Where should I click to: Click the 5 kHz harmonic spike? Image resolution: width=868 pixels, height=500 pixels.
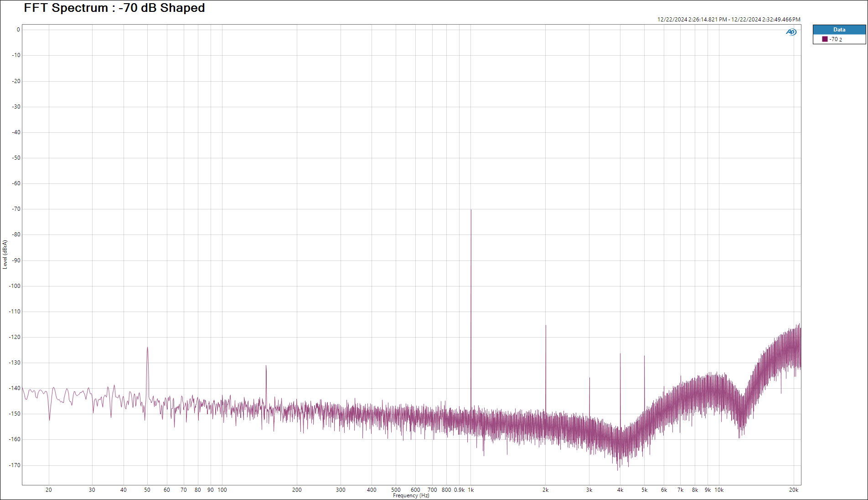point(644,357)
